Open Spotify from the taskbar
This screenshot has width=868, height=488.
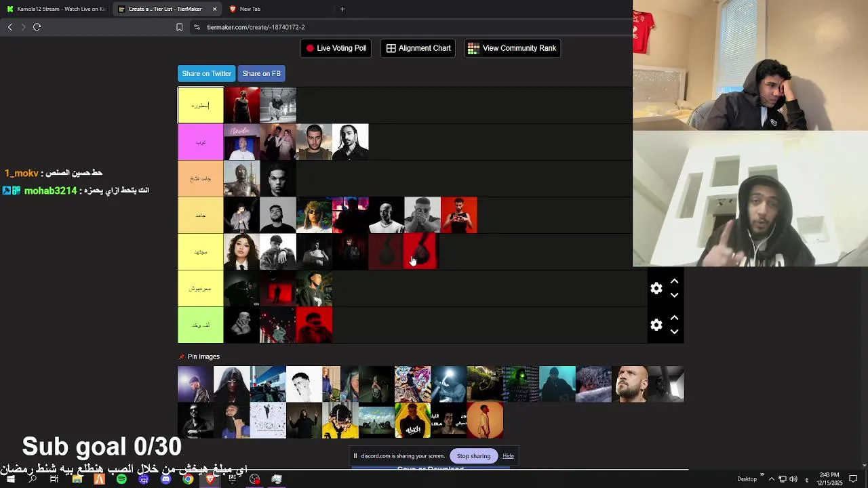tap(121, 479)
